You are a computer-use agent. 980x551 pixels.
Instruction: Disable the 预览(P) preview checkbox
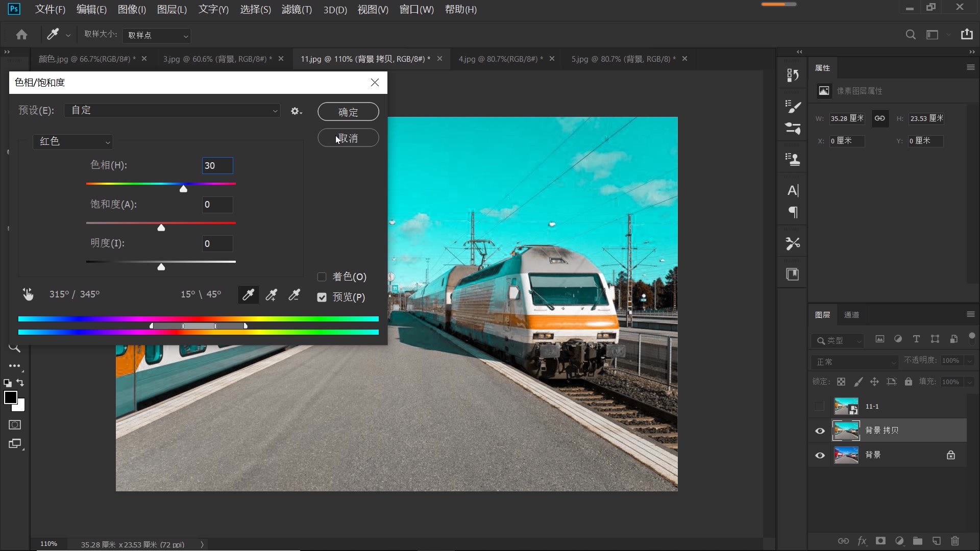coord(322,297)
